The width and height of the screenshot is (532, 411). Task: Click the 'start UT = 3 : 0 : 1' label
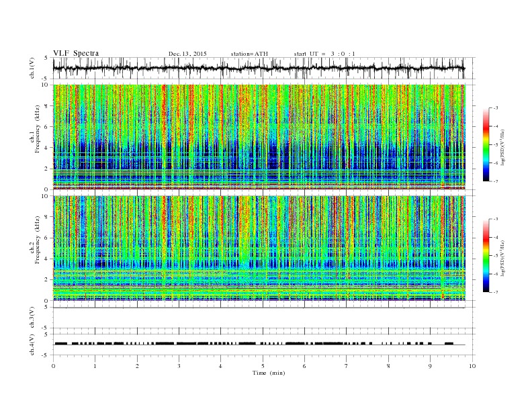324,54
